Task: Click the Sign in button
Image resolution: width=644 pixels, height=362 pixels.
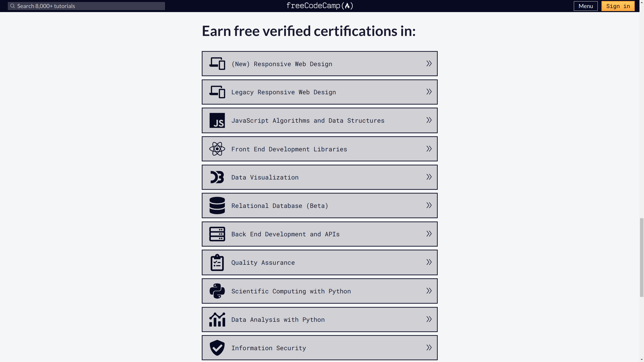Action: [x=618, y=6]
